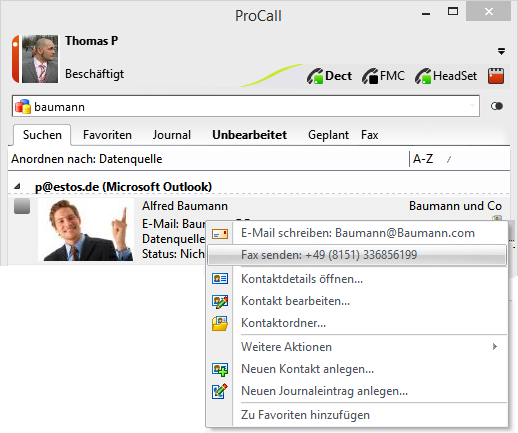518x433 pixels.
Task: Choose Kontaktdetails öffnen... menu item
Action: pyautogui.click(x=357, y=279)
